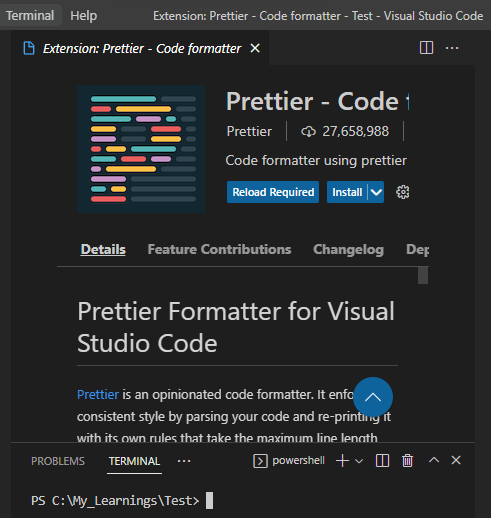
Task: Open the extension Manage gear icon
Action: pos(403,192)
